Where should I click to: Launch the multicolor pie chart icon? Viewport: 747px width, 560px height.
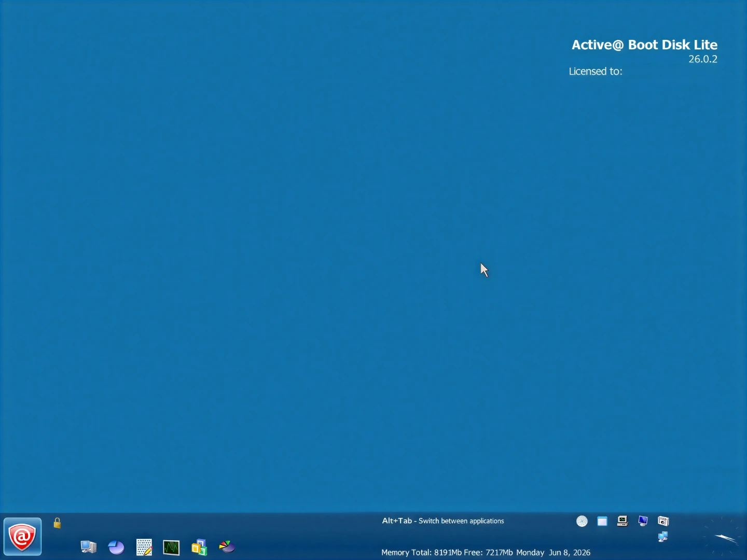click(227, 547)
